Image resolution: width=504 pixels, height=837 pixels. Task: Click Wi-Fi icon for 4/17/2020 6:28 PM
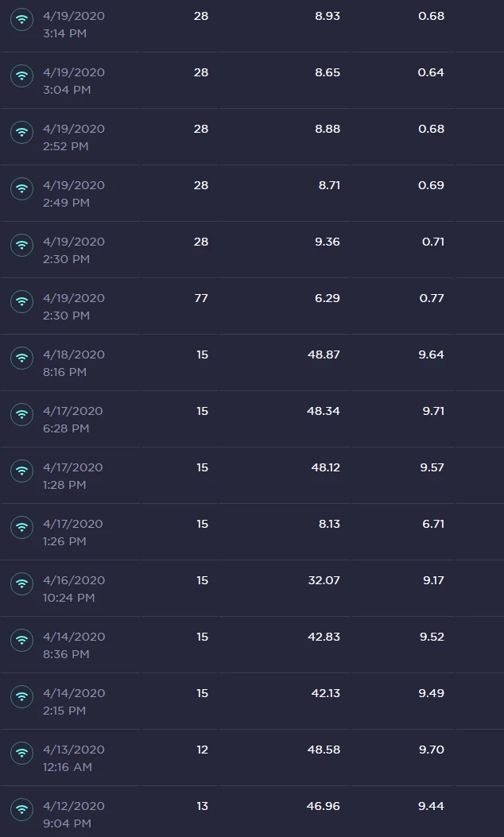pos(22,414)
